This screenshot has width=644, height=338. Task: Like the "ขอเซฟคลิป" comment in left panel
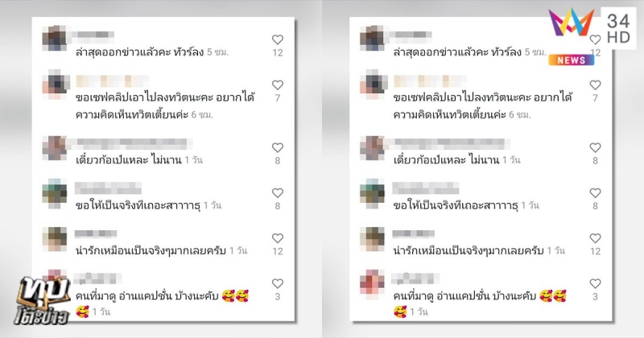click(278, 85)
